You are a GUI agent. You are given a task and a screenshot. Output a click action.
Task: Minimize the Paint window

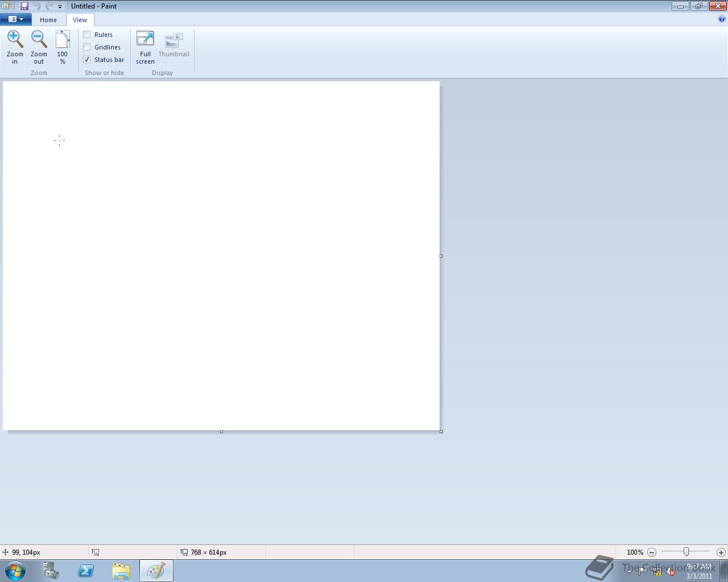pos(680,6)
